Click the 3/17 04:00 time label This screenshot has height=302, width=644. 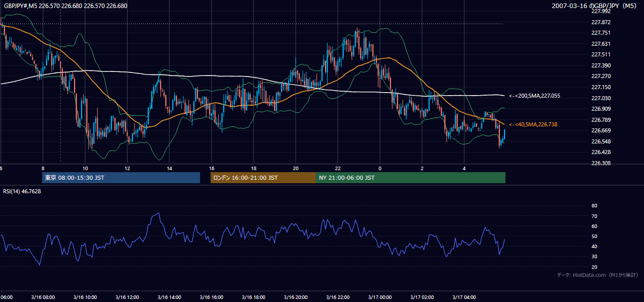[464, 297]
